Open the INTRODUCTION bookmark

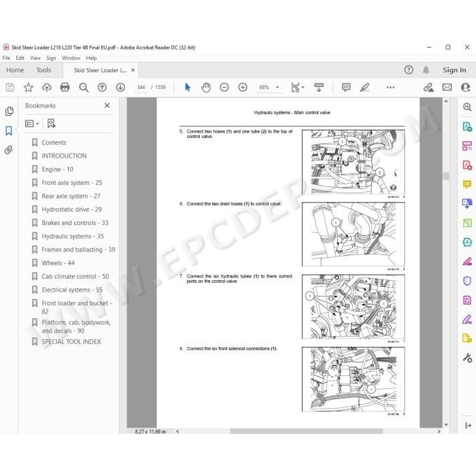pyautogui.click(x=64, y=156)
